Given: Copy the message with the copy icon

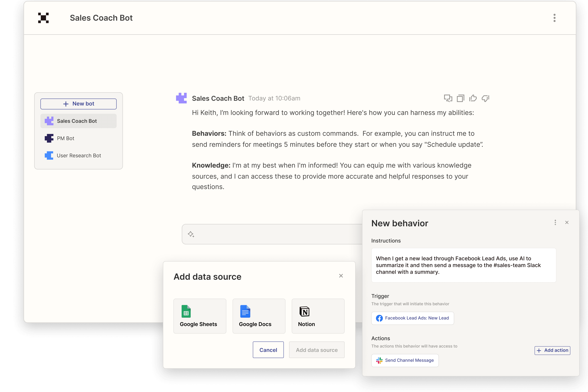Looking at the screenshot, I should pos(460,98).
